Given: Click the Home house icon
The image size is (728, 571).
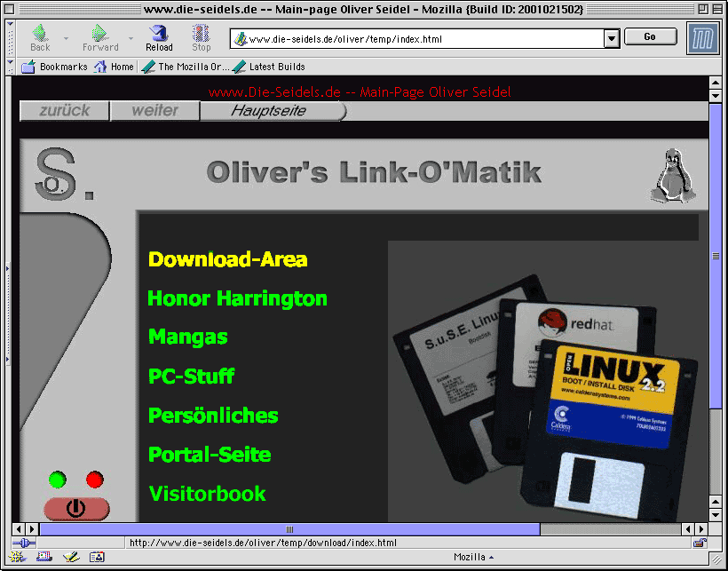Looking at the screenshot, I should point(99,67).
